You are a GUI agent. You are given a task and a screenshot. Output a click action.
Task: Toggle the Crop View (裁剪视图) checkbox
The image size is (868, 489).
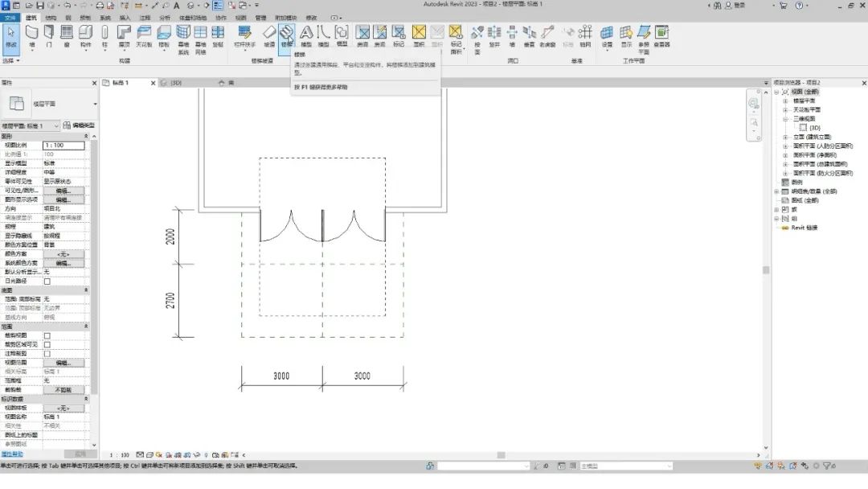47,335
